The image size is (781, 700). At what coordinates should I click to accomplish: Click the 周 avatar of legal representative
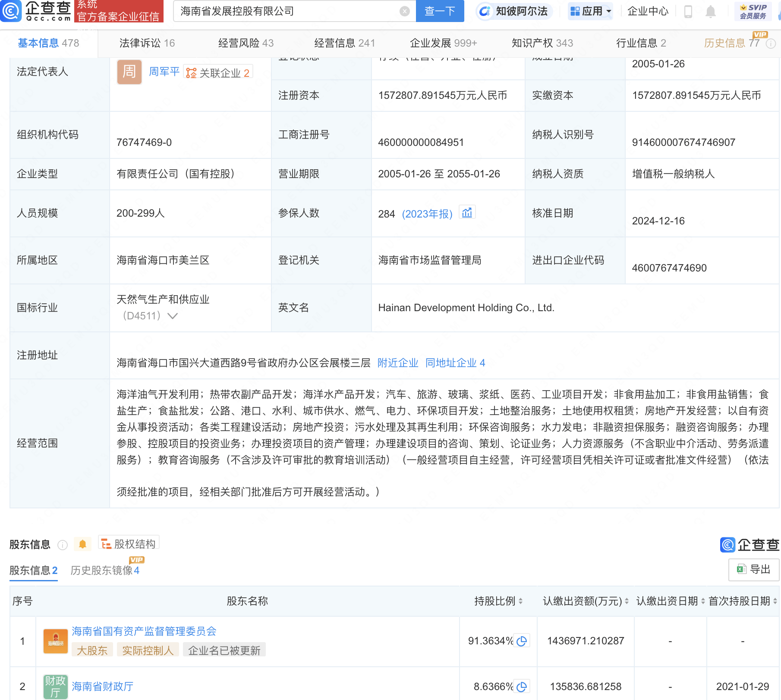pyautogui.click(x=129, y=72)
